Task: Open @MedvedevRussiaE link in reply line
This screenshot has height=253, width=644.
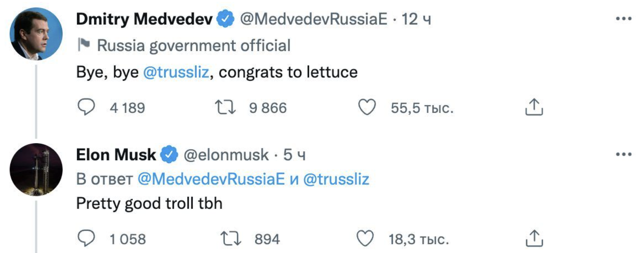Action: click(211, 179)
